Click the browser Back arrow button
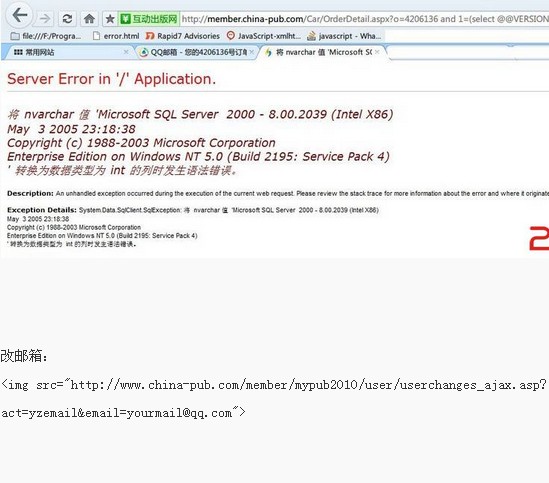This screenshot has width=549, height=483. 20,15
